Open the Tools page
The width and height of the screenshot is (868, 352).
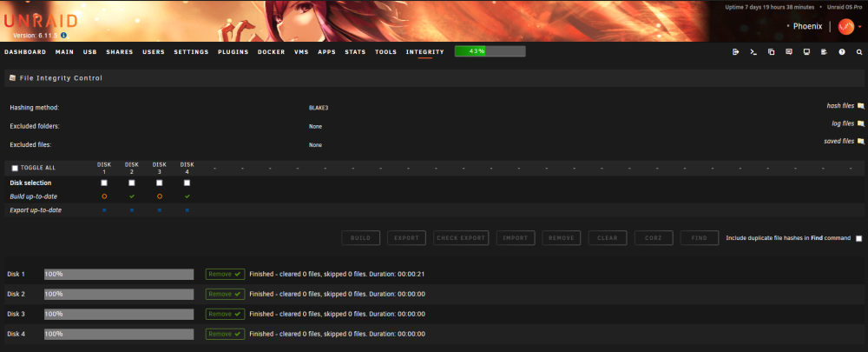386,51
